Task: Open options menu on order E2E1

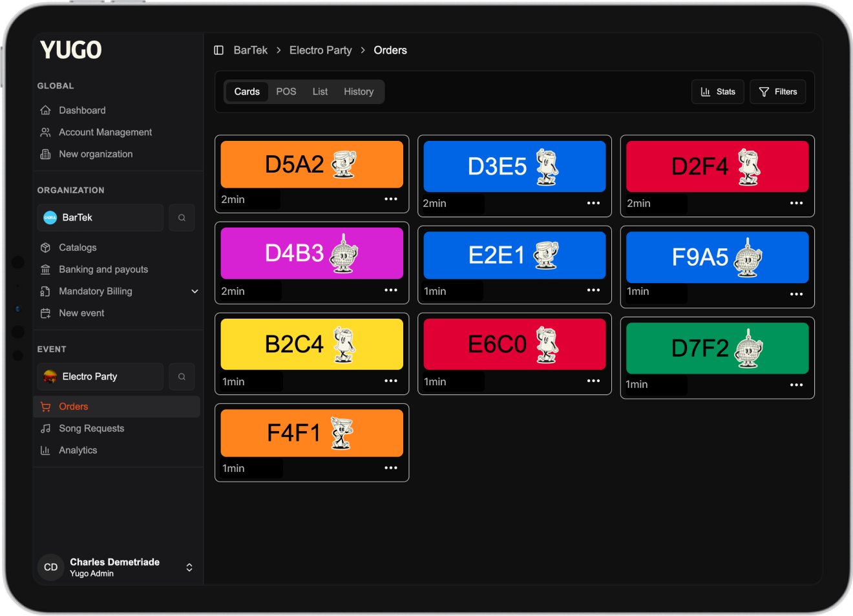Action: coord(594,290)
